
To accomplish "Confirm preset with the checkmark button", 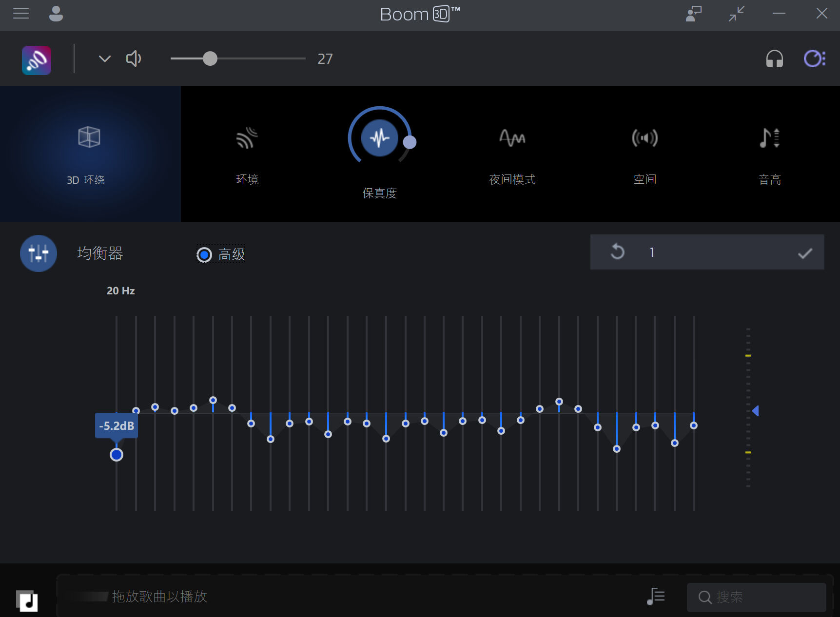I will pyautogui.click(x=804, y=253).
